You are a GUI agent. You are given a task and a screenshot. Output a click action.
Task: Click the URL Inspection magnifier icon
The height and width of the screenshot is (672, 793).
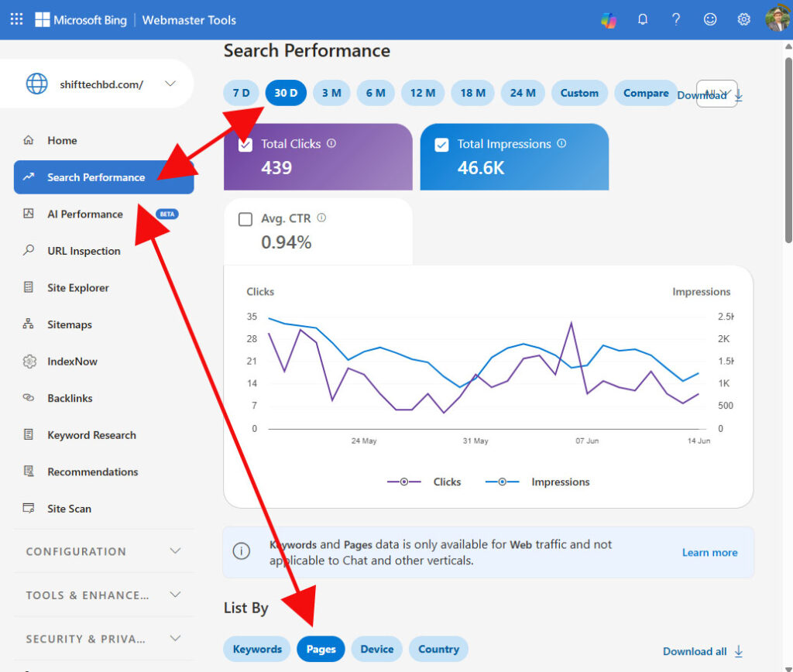click(x=29, y=250)
